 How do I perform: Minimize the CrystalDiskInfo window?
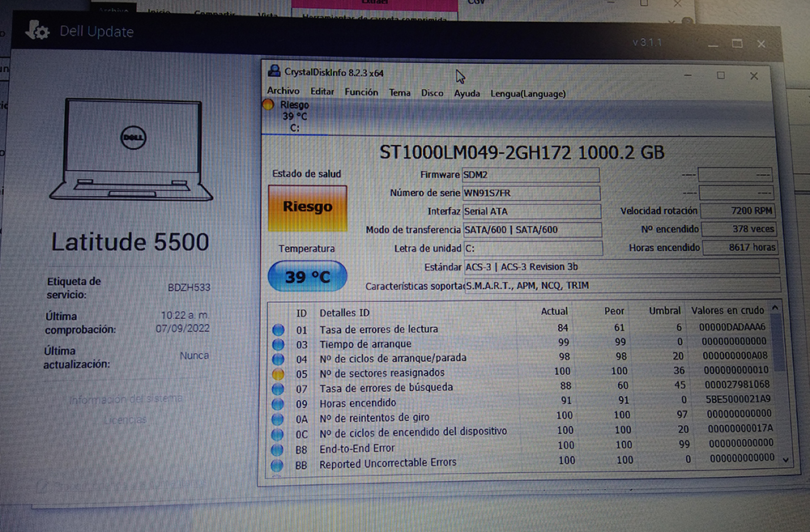688,75
